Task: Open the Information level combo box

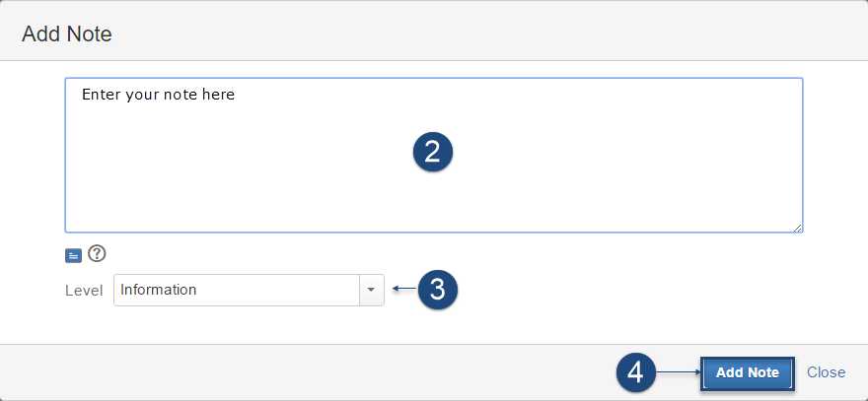Action: (237, 290)
